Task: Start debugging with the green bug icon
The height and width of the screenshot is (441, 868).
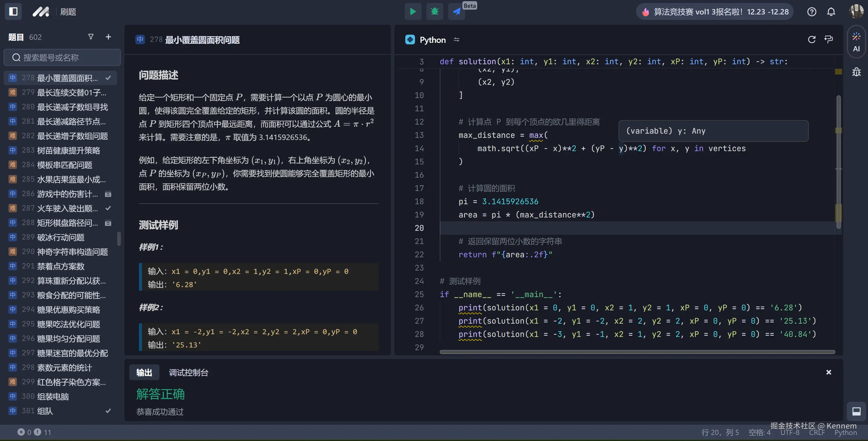Action: [x=435, y=11]
